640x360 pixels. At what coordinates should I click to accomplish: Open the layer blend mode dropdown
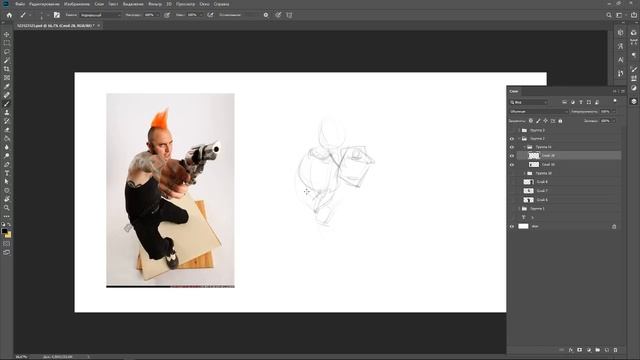click(x=538, y=111)
